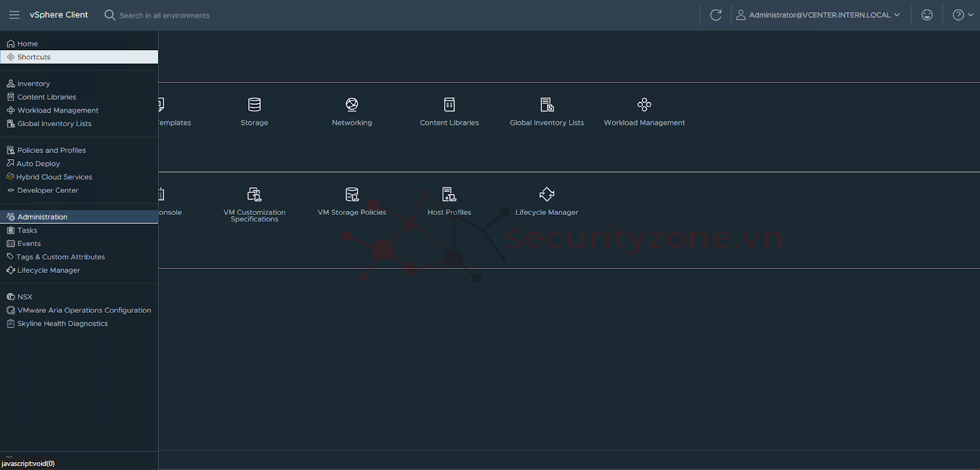Open Lifecycle Manager shortcut in main panel
This screenshot has width=980, height=470.
(546, 195)
